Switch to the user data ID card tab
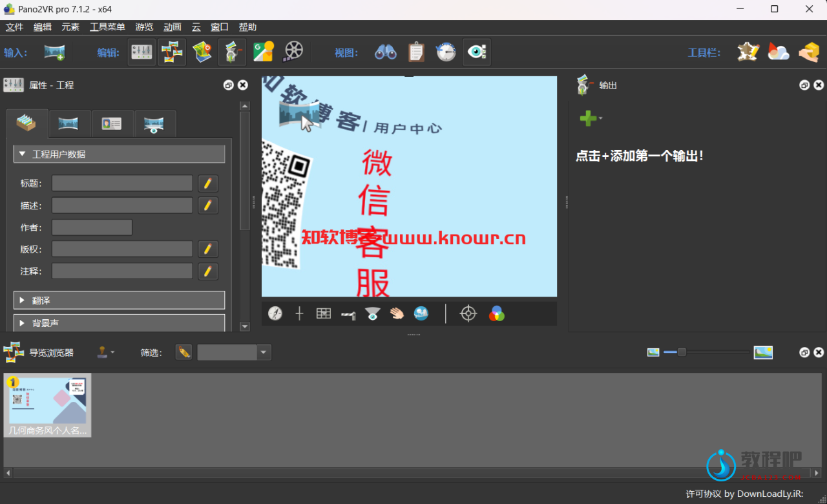827x504 pixels. (112, 123)
